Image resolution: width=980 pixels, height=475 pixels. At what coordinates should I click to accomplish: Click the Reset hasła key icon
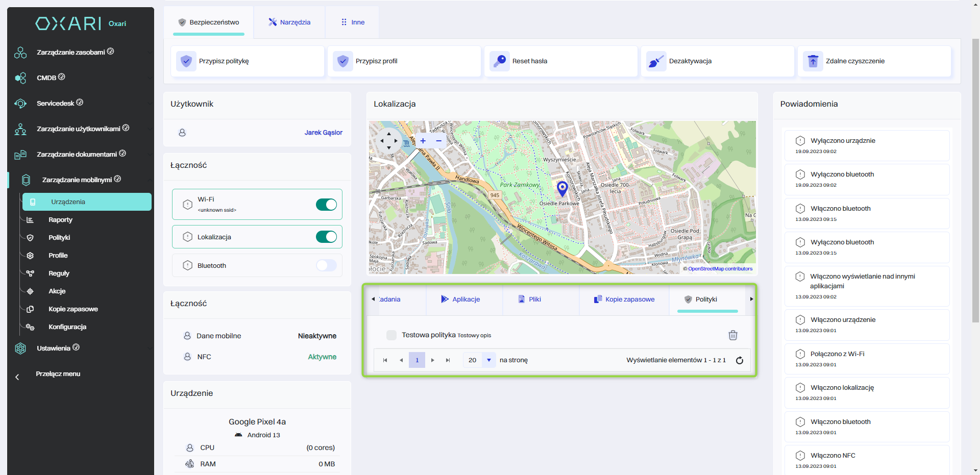click(499, 61)
